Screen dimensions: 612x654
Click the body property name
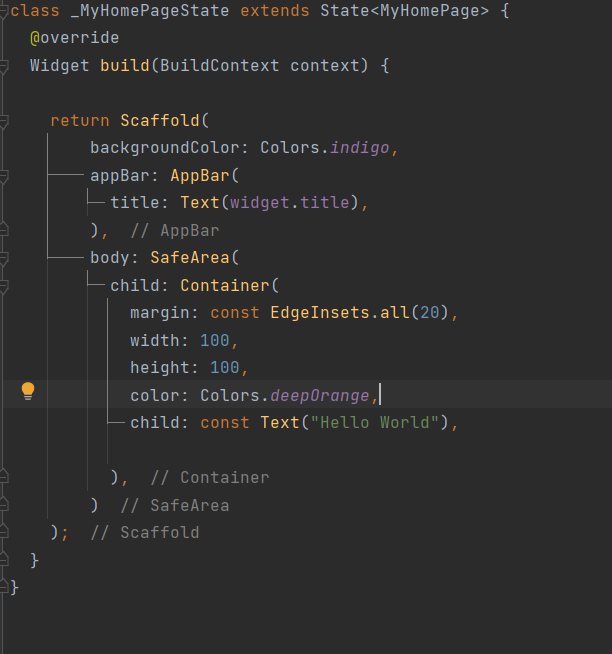click(110, 258)
